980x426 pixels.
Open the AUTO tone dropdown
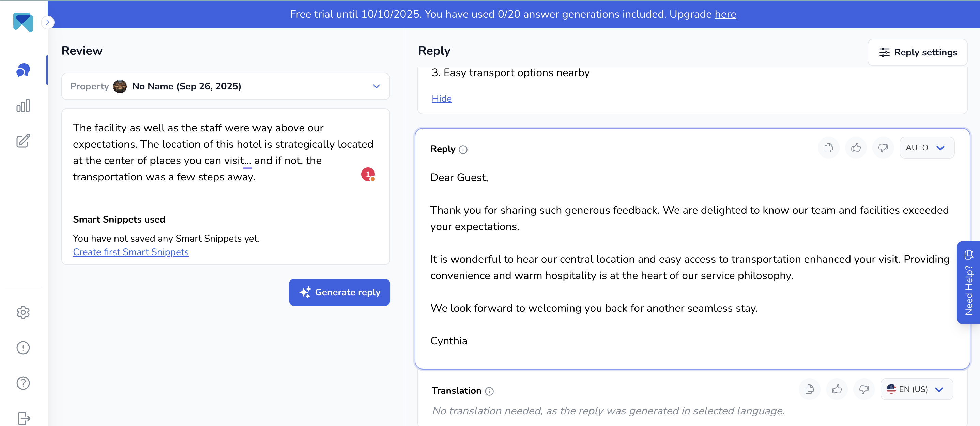(927, 147)
